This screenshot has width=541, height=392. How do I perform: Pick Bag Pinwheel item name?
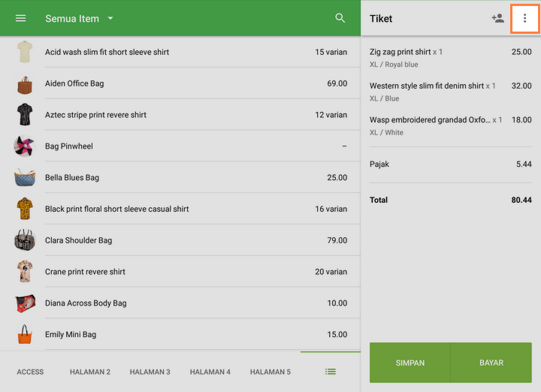click(68, 146)
